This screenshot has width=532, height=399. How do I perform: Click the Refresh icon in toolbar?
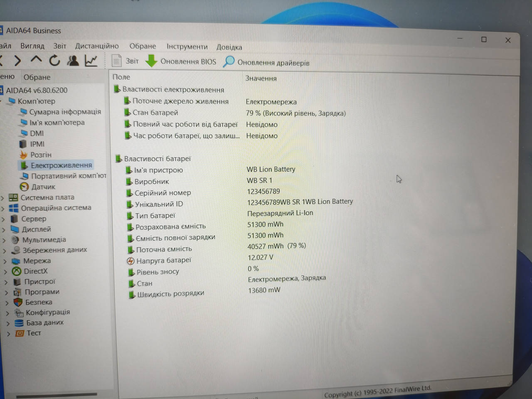[54, 61]
